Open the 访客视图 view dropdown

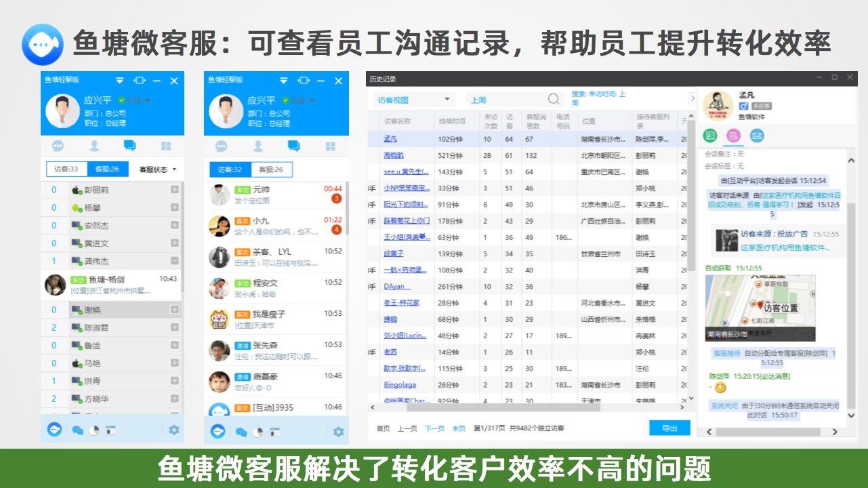(413, 100)
